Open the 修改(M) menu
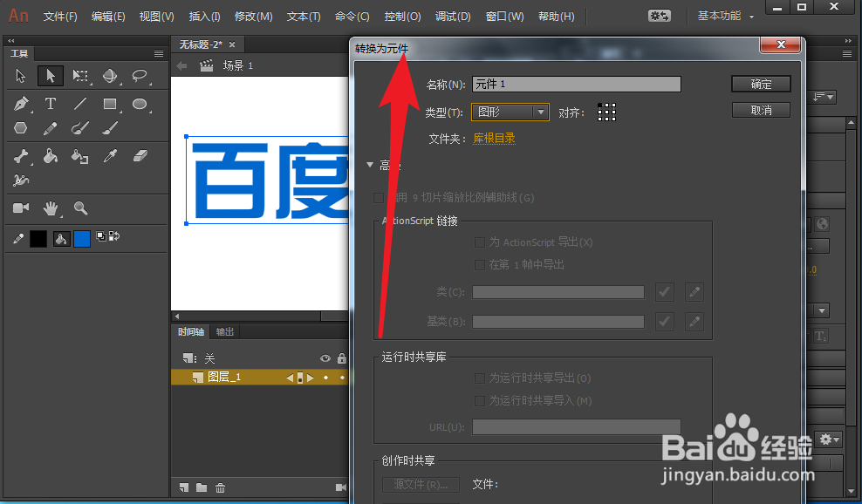The image size is (862, 504). pos(253,17)
